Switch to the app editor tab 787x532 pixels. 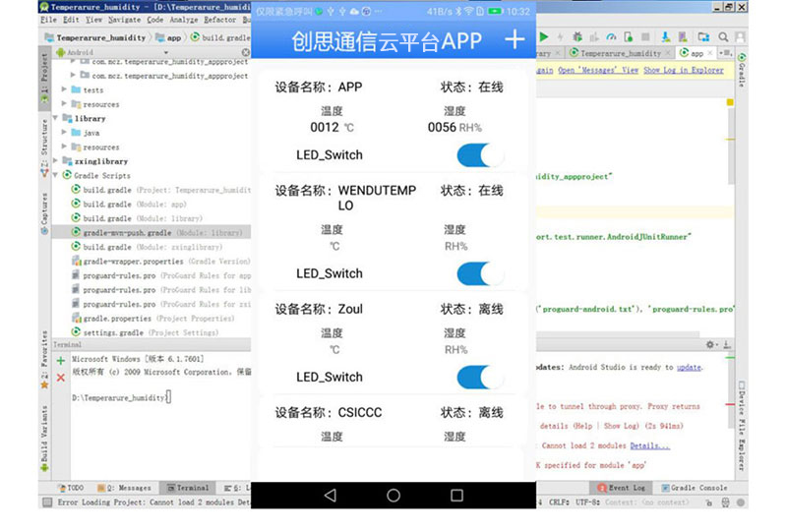pos(696,53)
